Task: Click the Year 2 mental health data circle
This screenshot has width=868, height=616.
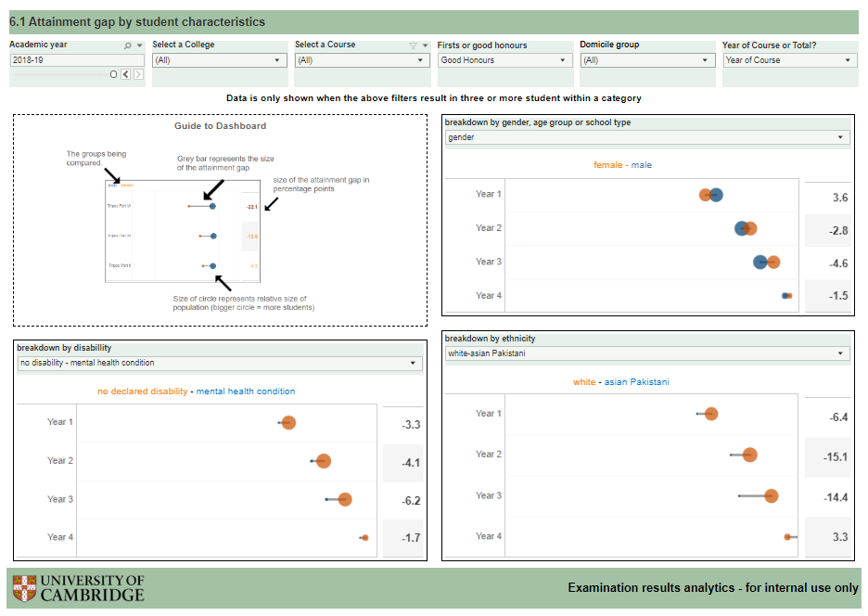Action: [x=323, y=461]
